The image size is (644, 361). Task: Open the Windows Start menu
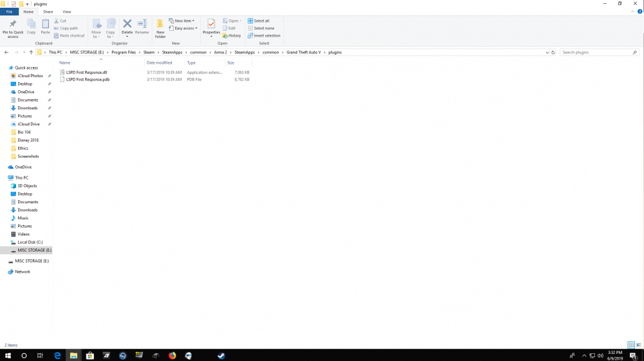[x=8, y=355]
